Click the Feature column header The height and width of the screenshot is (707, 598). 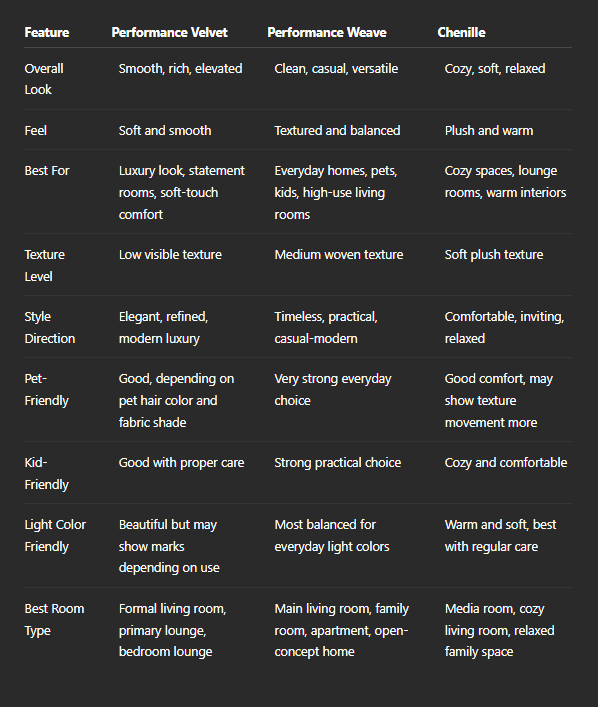tap(46, 32)
